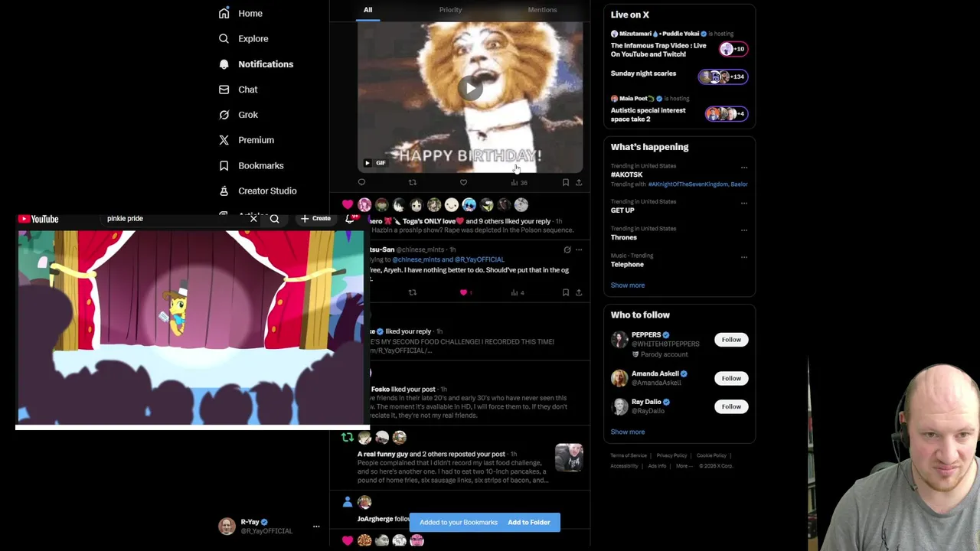Screen dimensions: 980x551
Task: Open the Telephone music trend
Action: click(x=627, y=264)
